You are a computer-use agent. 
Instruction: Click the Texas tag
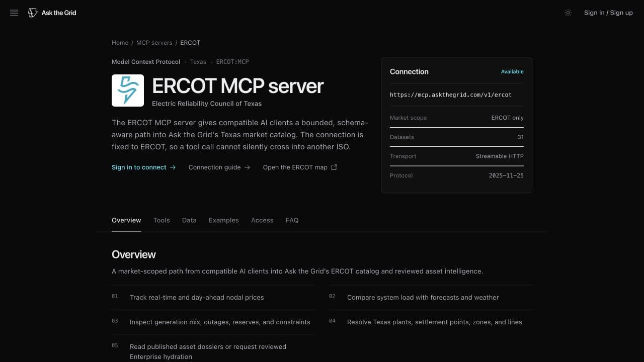[198, 62]
